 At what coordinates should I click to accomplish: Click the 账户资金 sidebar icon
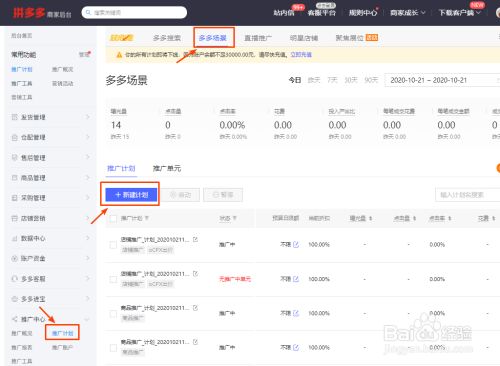click(x=14, y=258)
